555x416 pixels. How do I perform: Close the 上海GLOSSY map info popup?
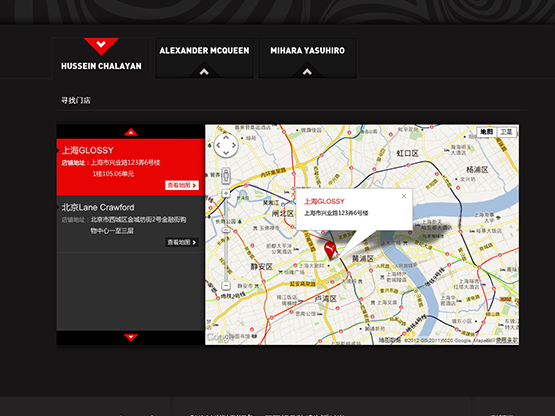coord(404,196)
